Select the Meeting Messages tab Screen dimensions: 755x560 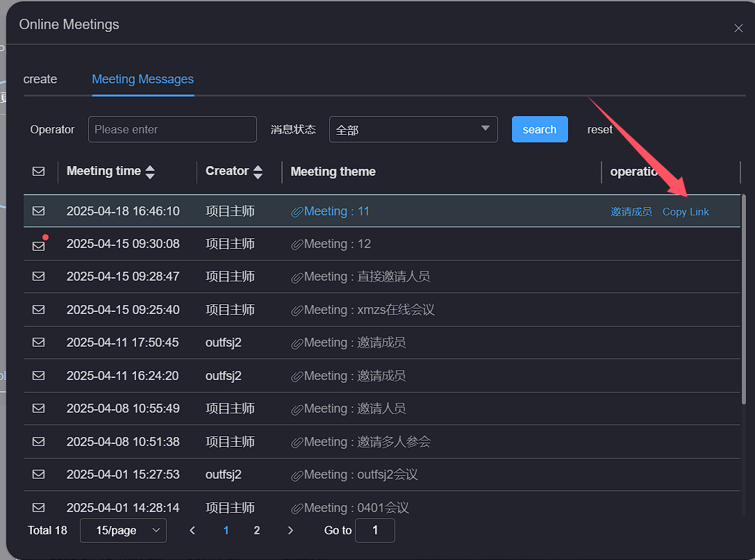143,79
